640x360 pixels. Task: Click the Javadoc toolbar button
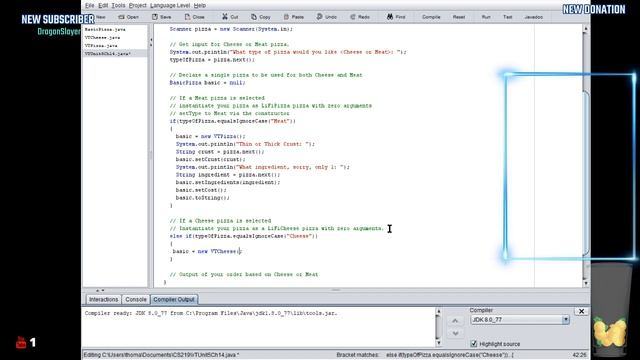point(533,17)
